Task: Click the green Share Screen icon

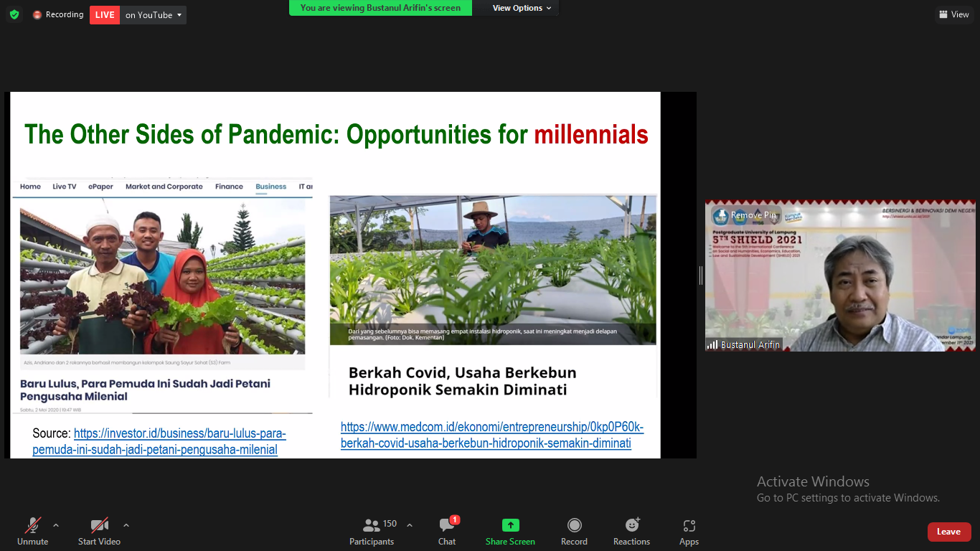Action: click(x=510, y=526)
